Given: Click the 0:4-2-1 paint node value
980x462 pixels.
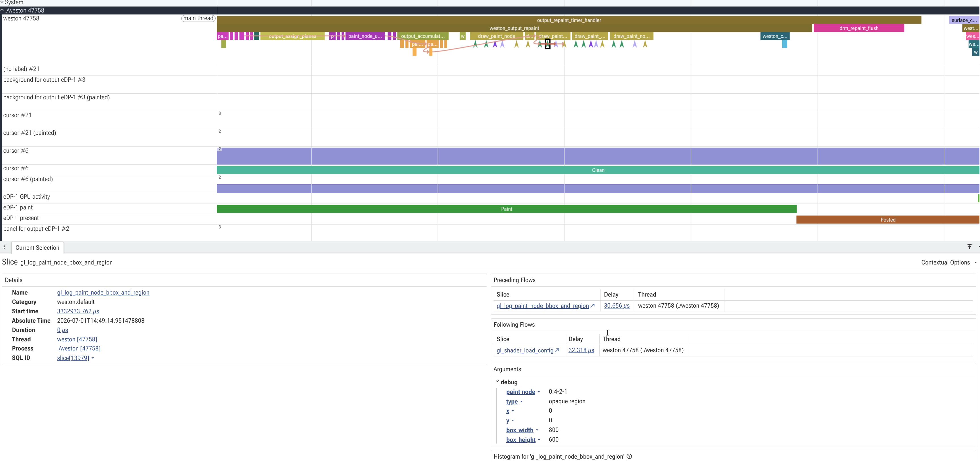Looking at the screenshot, I should tap(558, 392).
